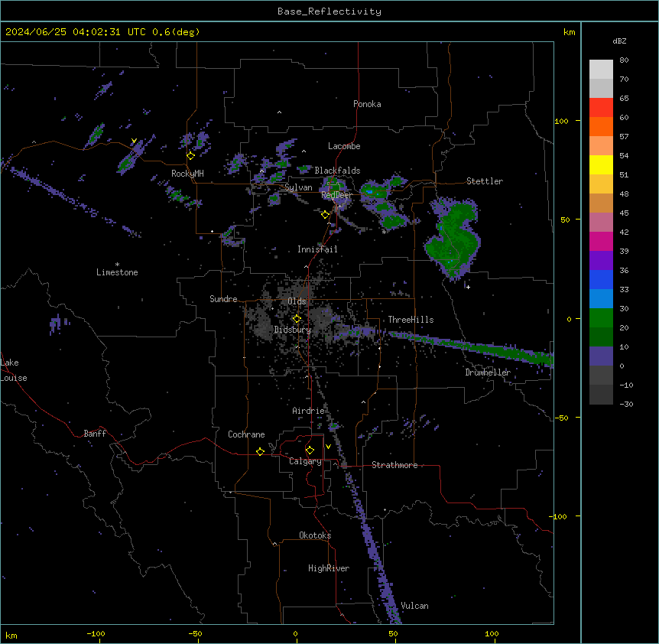Click the Lacombe city label
The height and width of the screenshot is (644, 659).
(x=344, y=146)
